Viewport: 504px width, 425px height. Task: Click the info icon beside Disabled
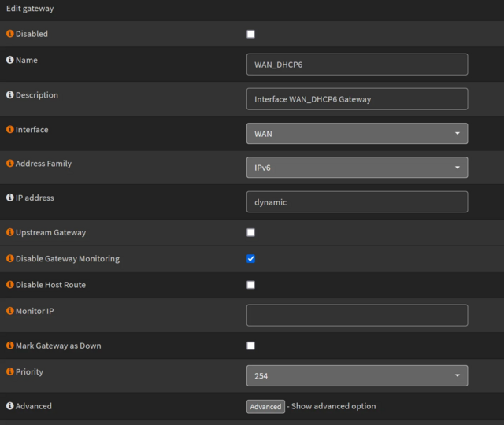[x=10, y=34]
